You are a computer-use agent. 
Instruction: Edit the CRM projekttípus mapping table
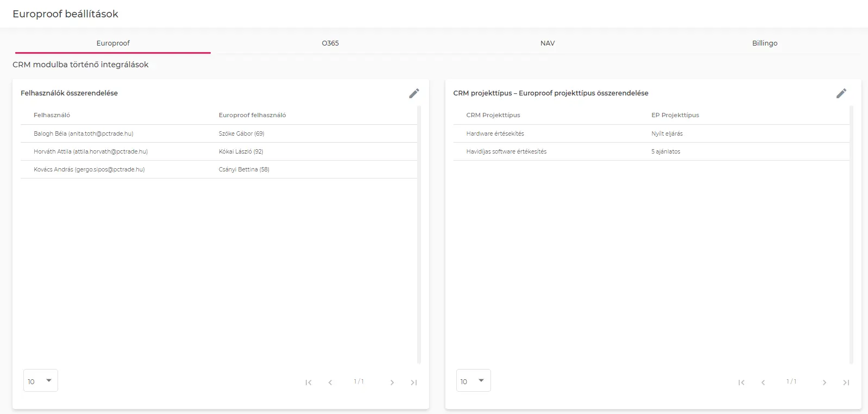(x=841, y=93)
